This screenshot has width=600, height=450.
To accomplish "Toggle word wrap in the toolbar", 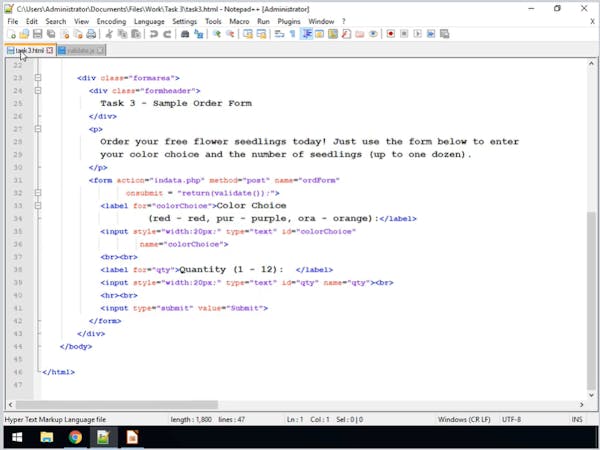I will coord(279,34).
